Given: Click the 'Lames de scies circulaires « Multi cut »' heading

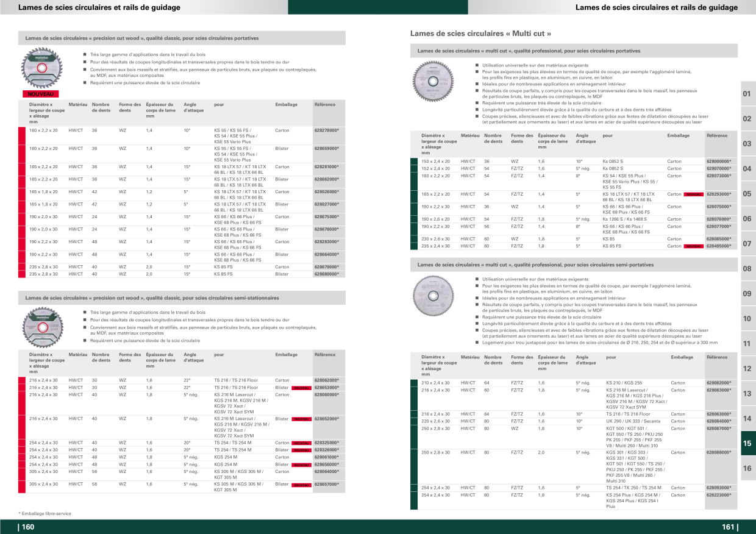Looking at the screenshot, I should pyautogui.click(x=481, y=34).
